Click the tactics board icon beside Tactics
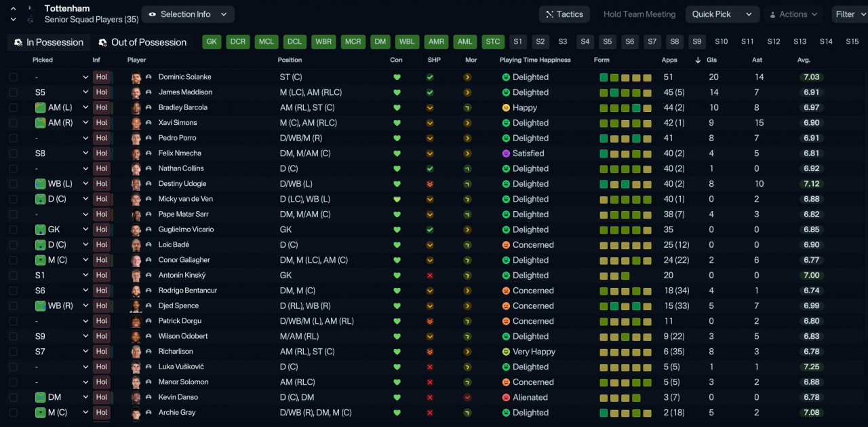Image resolution: width=868 pixels, height=427 pixels. [549, 14]
